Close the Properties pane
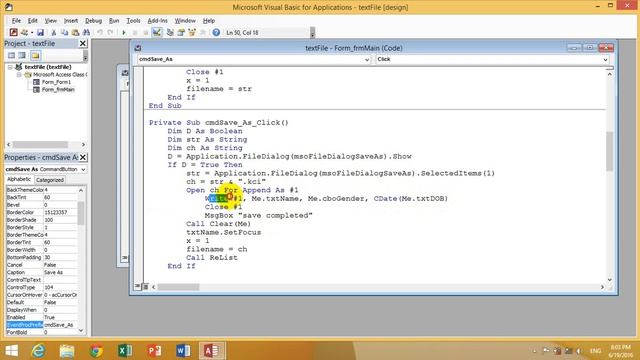640x360 pixels. click(82, 157)
